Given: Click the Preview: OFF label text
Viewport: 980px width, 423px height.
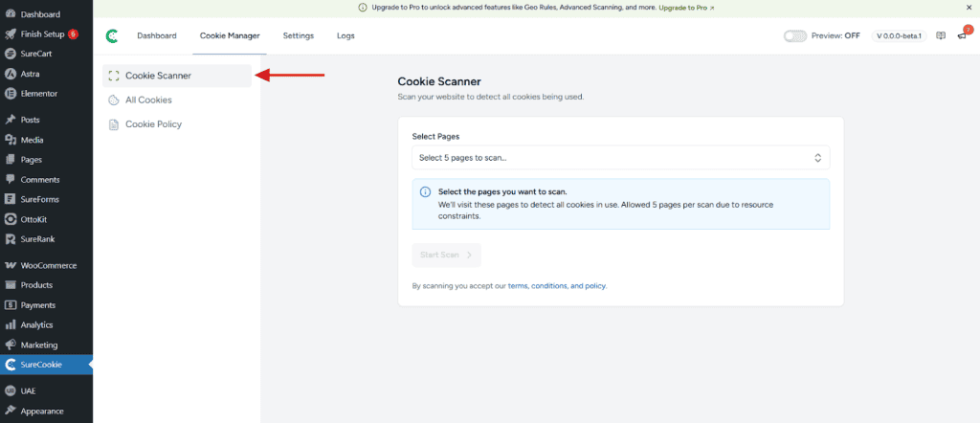Looking at the screenshot, I should click(x=835, y=36).
